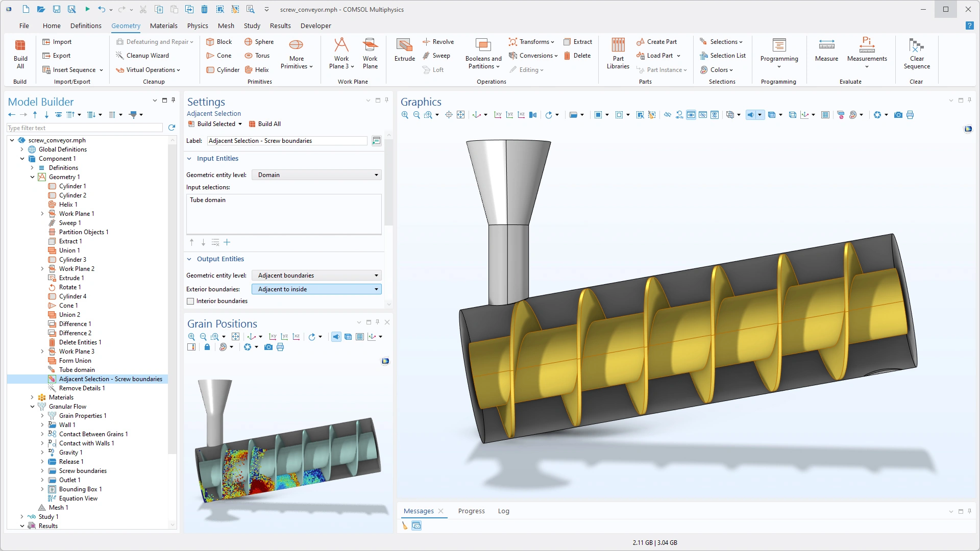The image size is (980, 551).
Task: Click the Label text field
Action: pos(287,141)
